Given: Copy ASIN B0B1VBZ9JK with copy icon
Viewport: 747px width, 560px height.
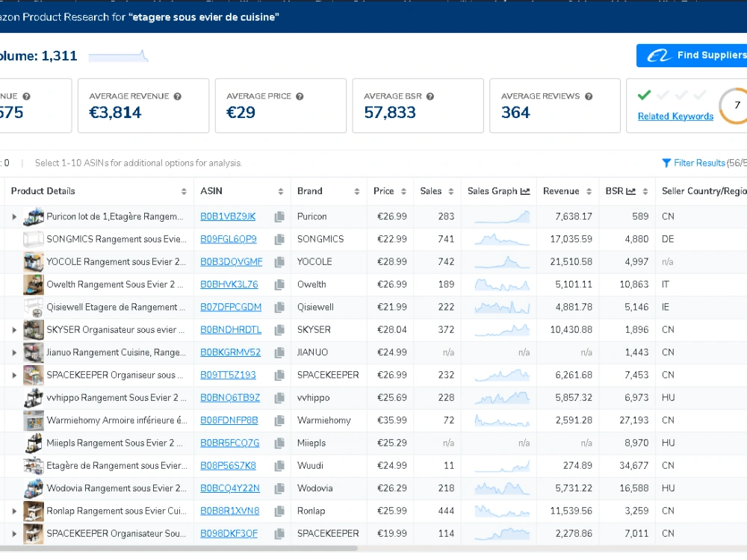Looking at the screenshot, I should pyautogui.click(x=279, y=217).
